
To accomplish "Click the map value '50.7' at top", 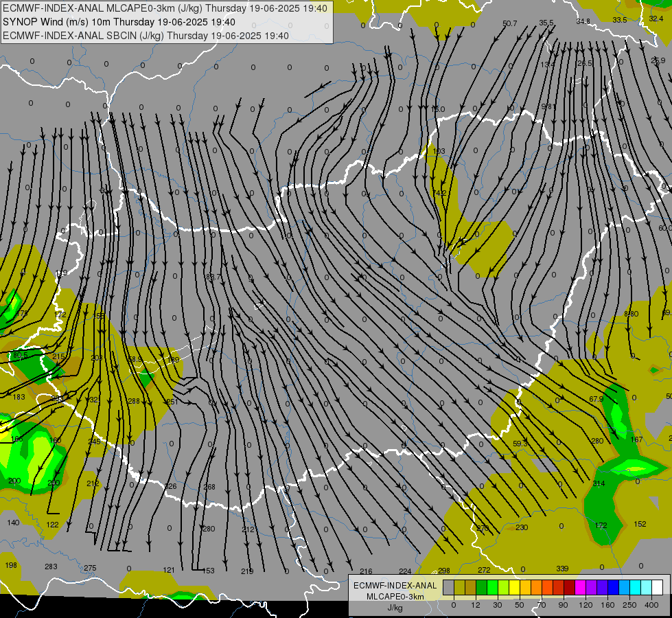I will [509, 23].
